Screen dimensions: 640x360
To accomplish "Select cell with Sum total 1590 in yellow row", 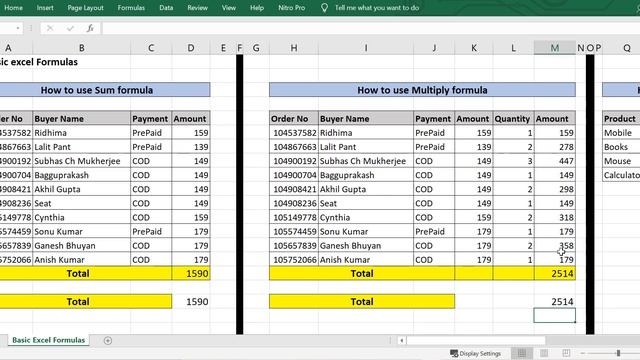I will coord(191,273).
